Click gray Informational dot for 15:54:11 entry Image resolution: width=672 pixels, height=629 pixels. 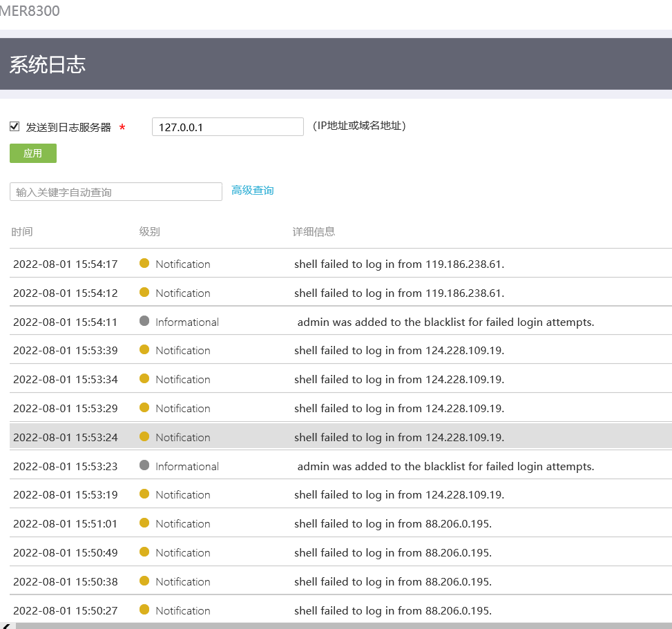click(x=144, y=321)
